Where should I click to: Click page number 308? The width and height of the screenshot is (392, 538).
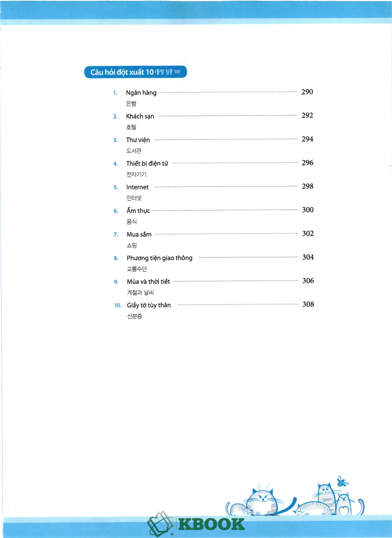tap(308, 304)
